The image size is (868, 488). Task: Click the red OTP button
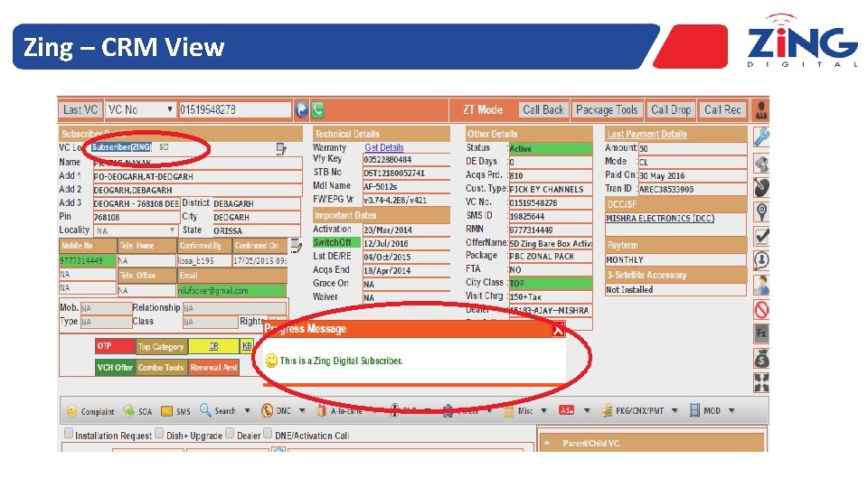(115, 346)
